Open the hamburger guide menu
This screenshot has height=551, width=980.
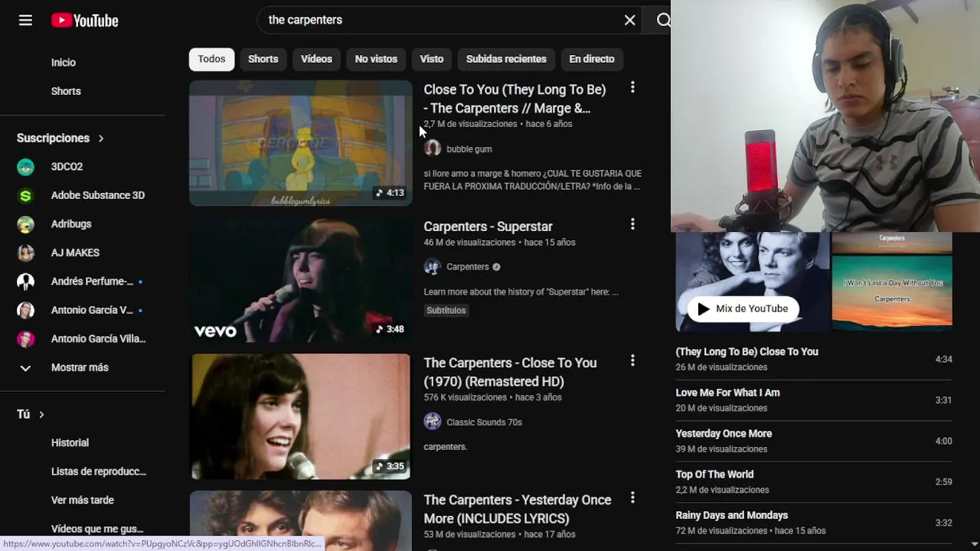coord(25,21)
